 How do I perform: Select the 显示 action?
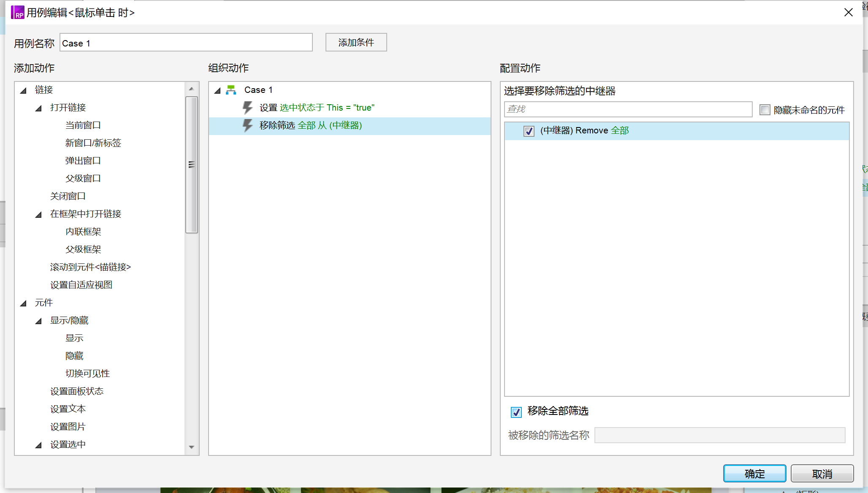74,338
